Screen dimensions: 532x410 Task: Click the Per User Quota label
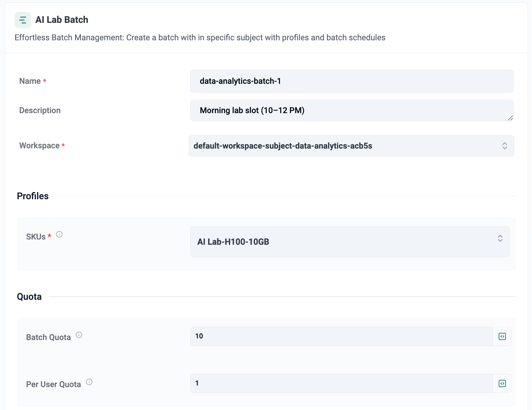54,384
